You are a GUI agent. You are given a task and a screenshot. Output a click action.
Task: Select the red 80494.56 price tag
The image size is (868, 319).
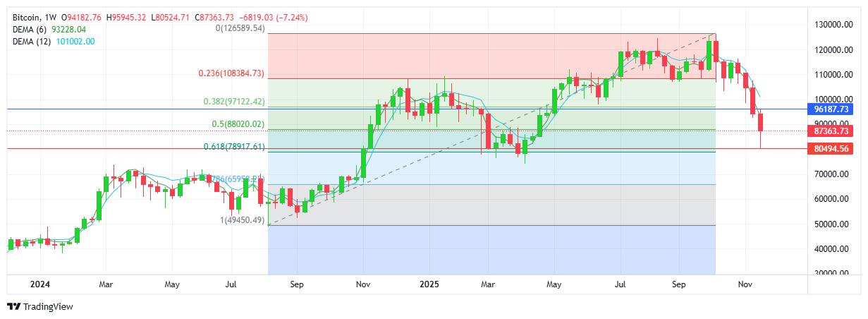832,148
